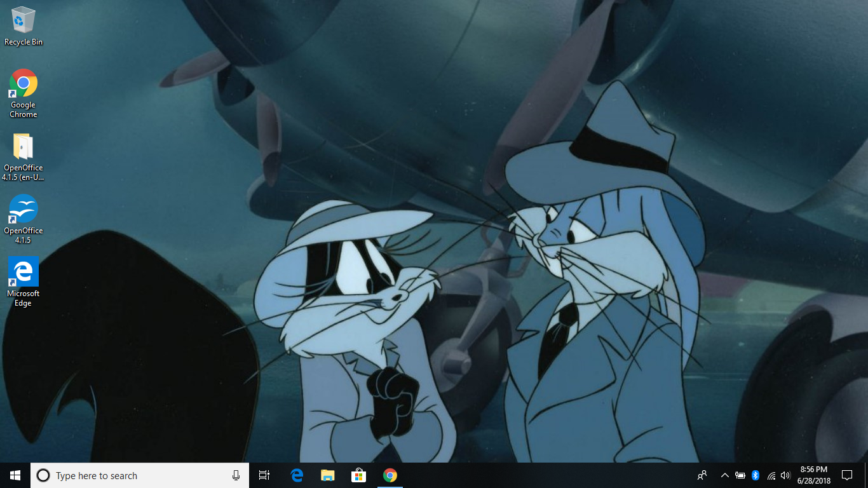The image size is (868, 488).
Task: Select the OpenOffice 4.1.5 (en-US) folder icon
Action: pos(24,157)
